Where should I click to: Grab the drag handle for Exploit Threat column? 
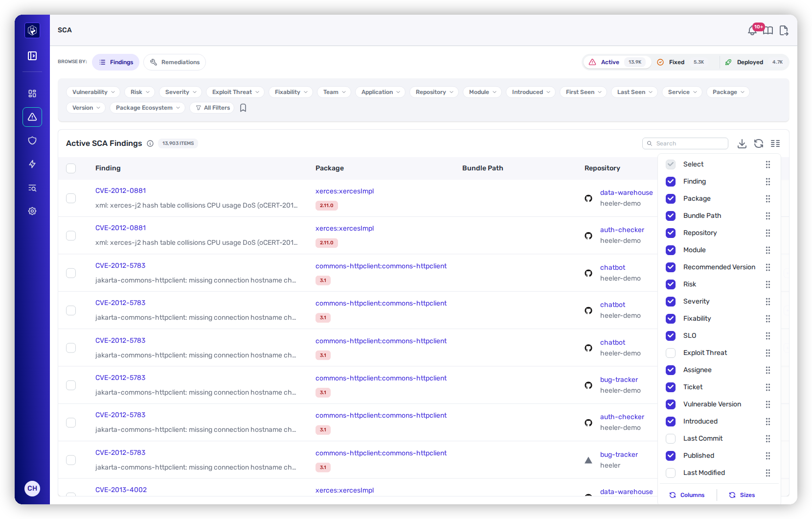(x=768, y=353)
